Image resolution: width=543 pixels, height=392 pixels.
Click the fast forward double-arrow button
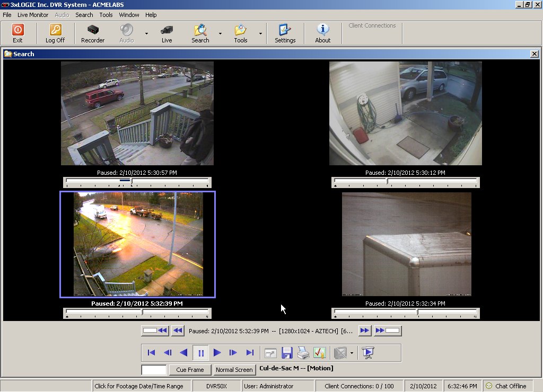click(364, 331)
